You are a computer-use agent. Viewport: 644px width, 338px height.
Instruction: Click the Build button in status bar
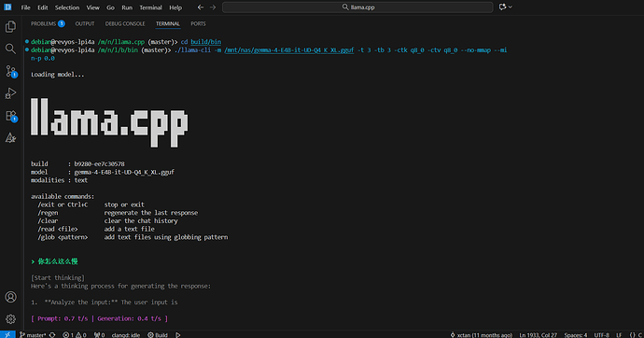tap(158, 334)
